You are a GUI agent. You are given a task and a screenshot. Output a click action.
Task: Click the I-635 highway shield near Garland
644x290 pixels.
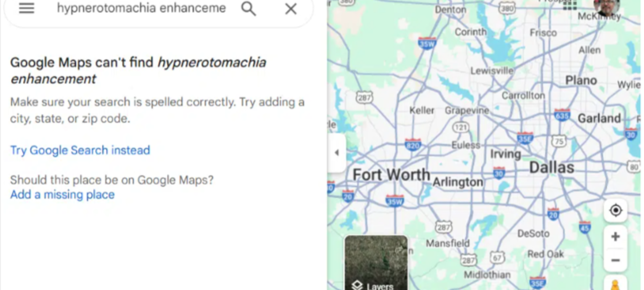[562, 115]
